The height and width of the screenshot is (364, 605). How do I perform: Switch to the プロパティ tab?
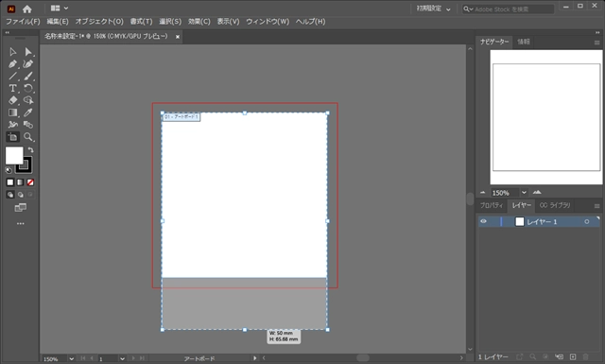coord(492,205)
